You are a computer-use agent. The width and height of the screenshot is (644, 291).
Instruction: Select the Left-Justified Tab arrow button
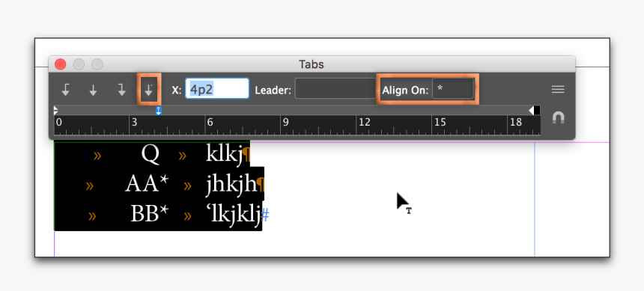(x=65, y=90)
